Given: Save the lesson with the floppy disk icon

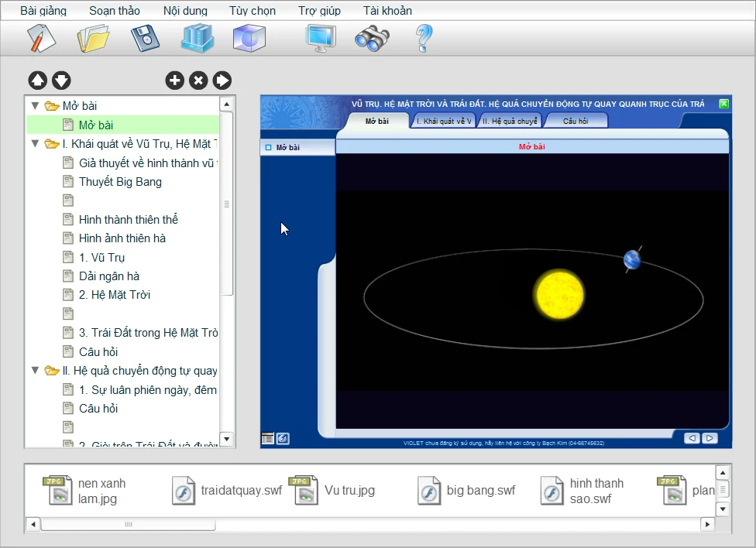Looking at the screenshot, I should [x=145, y=38].
